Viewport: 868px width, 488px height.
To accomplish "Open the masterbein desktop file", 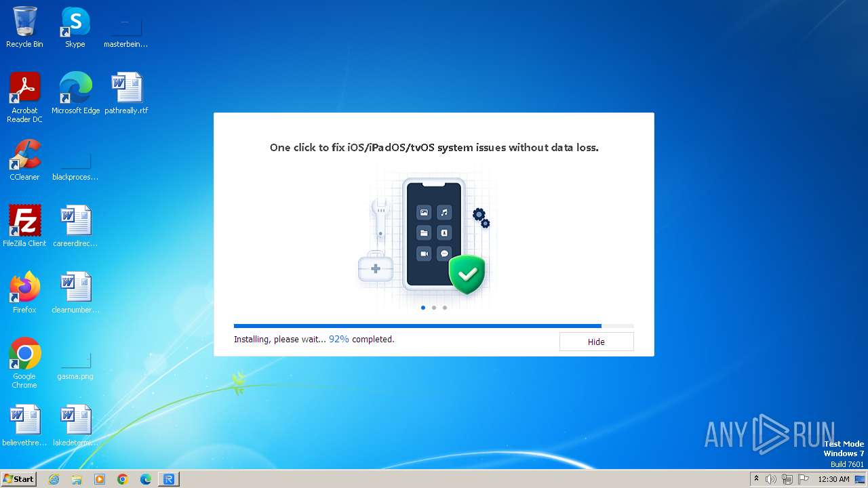I will tap(125, 27).
